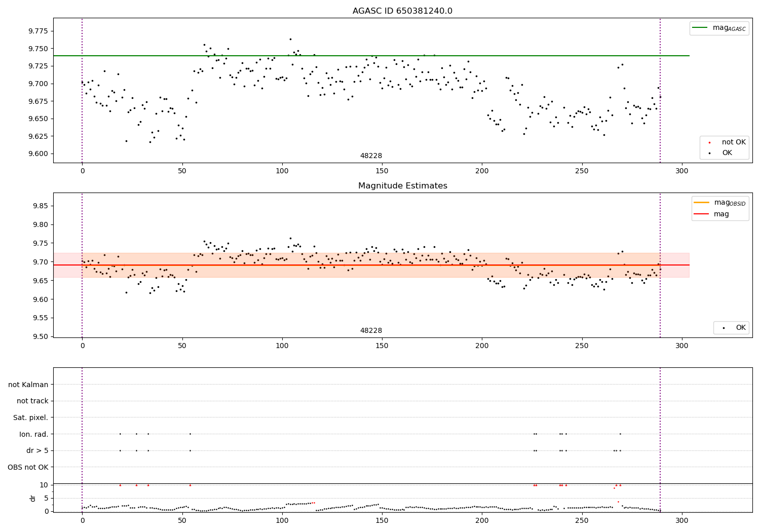Click the 'dr > 5' row label

[x=37, y=450]
